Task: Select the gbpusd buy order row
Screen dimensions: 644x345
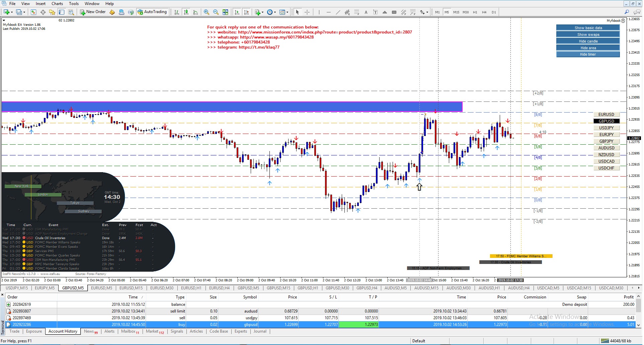Action: coord(320,325)
